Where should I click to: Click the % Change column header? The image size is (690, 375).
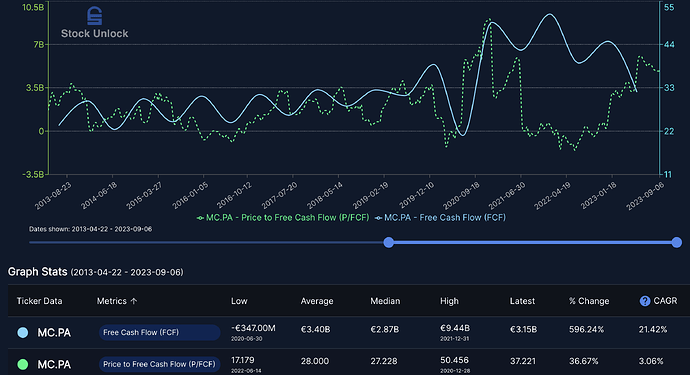589,301
